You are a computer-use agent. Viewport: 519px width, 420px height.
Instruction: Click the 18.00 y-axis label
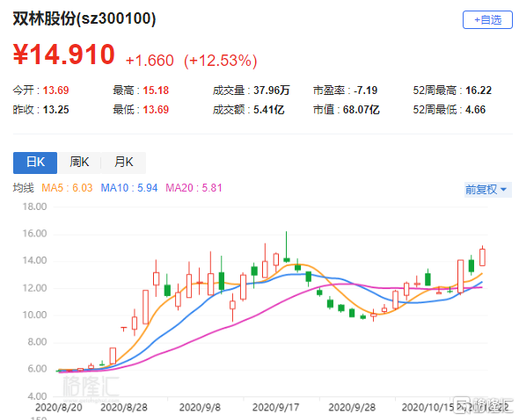coord(34,206)
